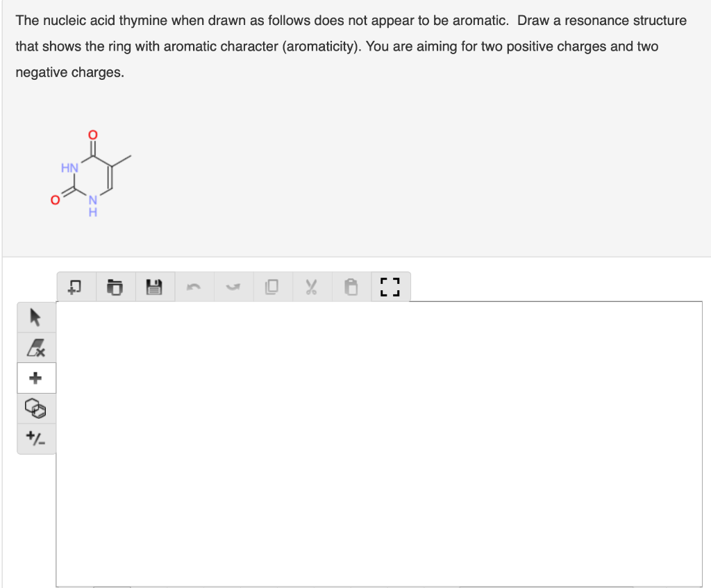Paste structure from clipboard
This screenshot has height=588, width=711.
pyautogui.click(x=351, y=286)
